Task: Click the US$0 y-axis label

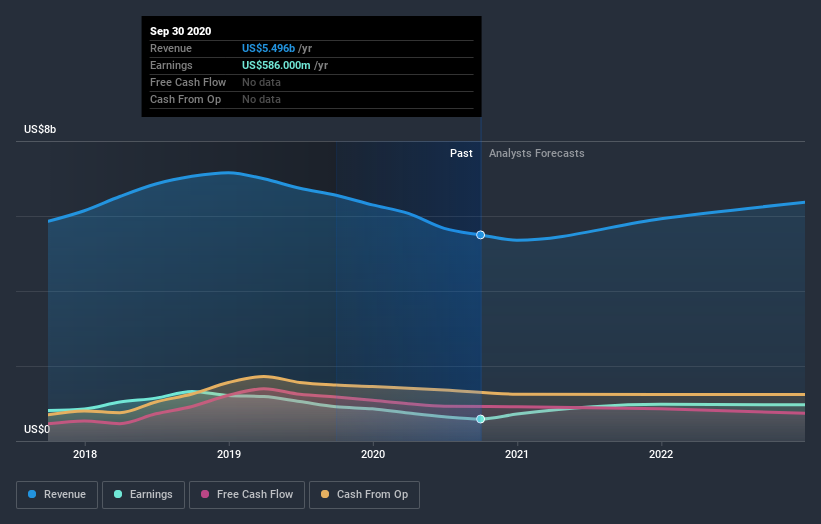Action: [37, 429]
